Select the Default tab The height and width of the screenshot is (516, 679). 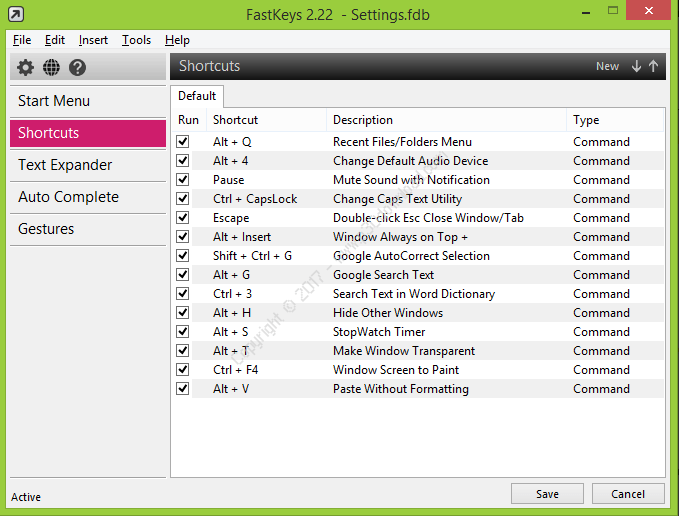197,96
